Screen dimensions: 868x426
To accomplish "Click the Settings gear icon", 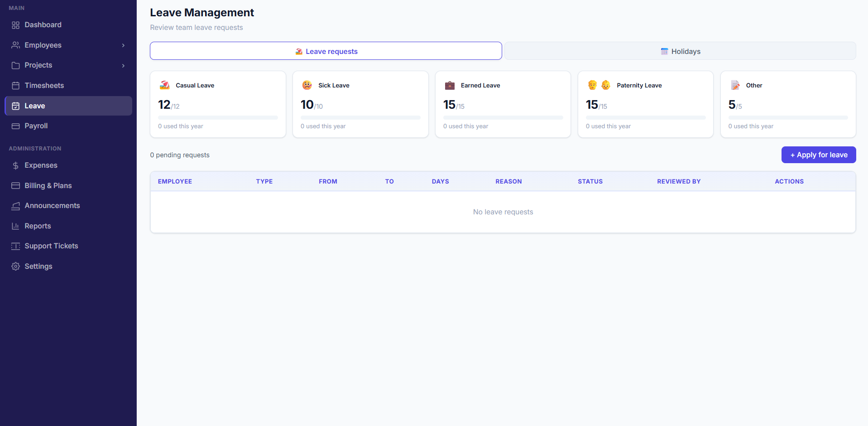I will [x=15, y=266].
